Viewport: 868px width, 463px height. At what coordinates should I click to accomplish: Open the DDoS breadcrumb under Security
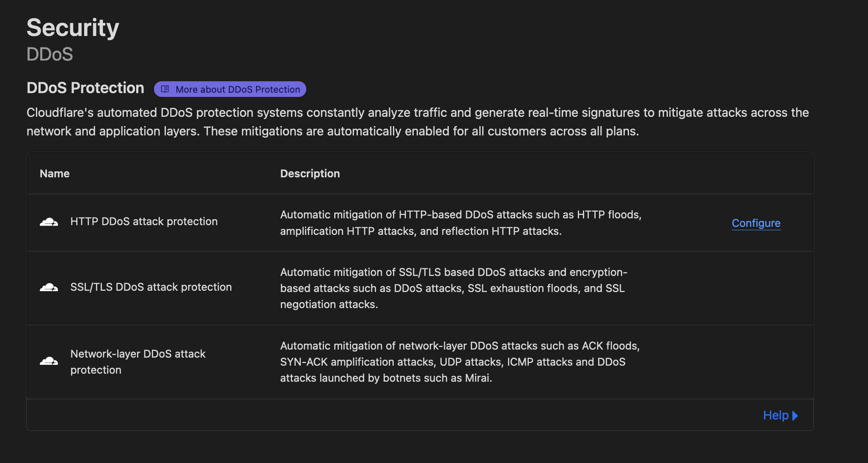49,54
